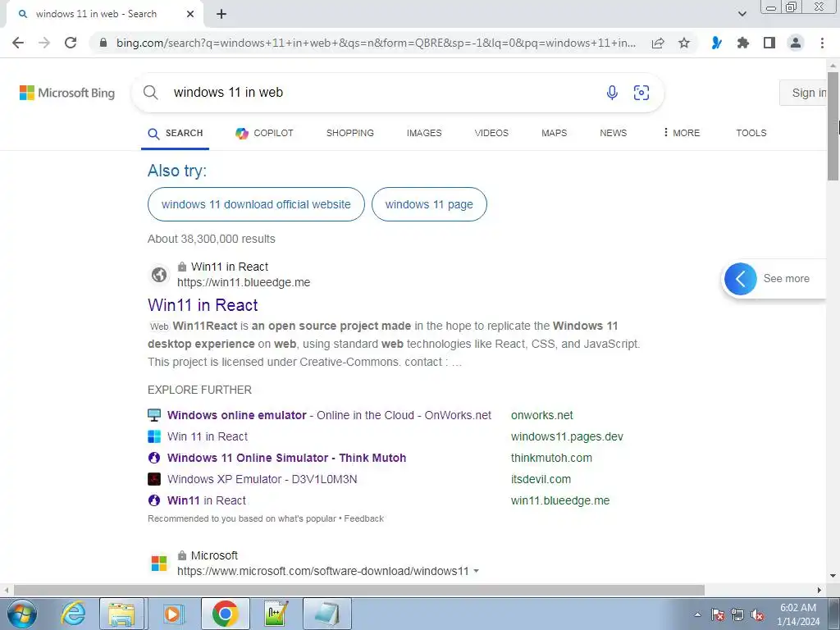Screen dimensions: 840x630
Task: Try 'windows 11 download official website' suggestion
Action: (x=256, y=204)
